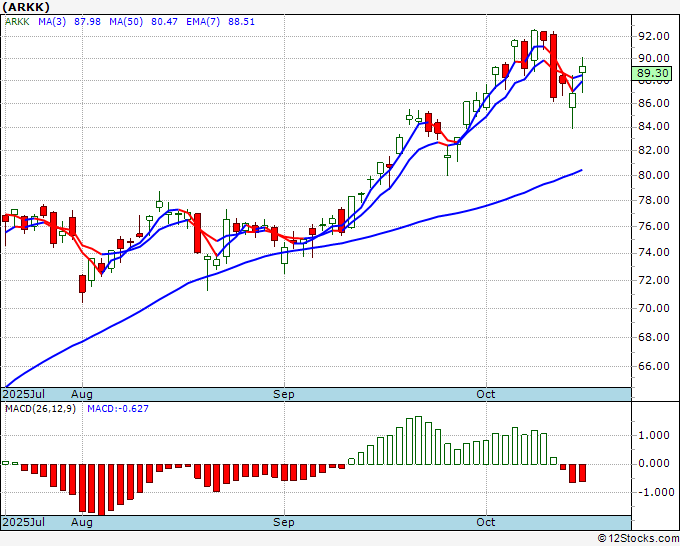Click the 66.00 price axis label

click(654, 366)
